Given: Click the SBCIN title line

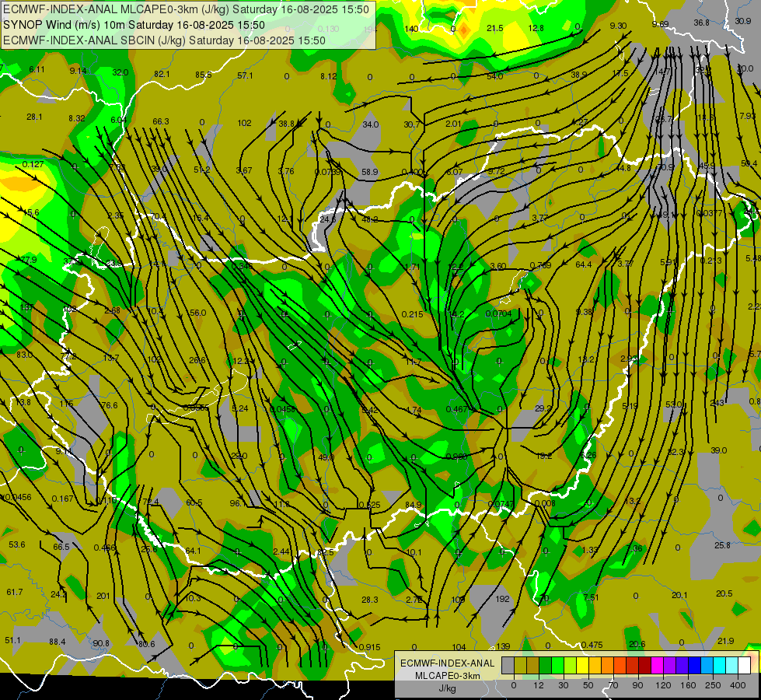Looking at the screenshot, I should tap(164, 40).
